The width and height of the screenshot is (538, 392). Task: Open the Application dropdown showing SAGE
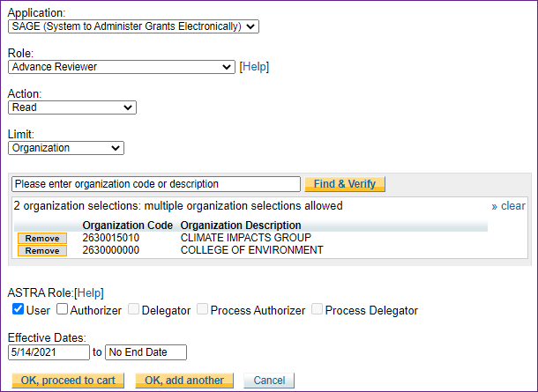tap(133, 26)
